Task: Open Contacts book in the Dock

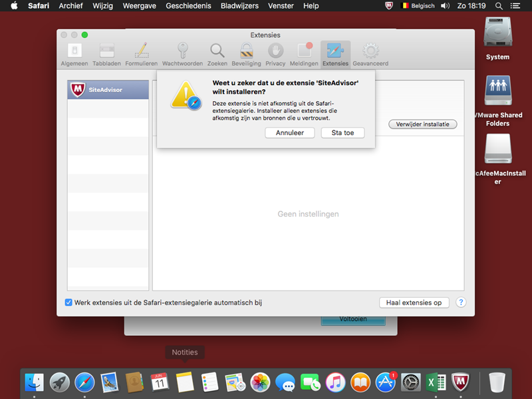Action: tap(134, 382)
